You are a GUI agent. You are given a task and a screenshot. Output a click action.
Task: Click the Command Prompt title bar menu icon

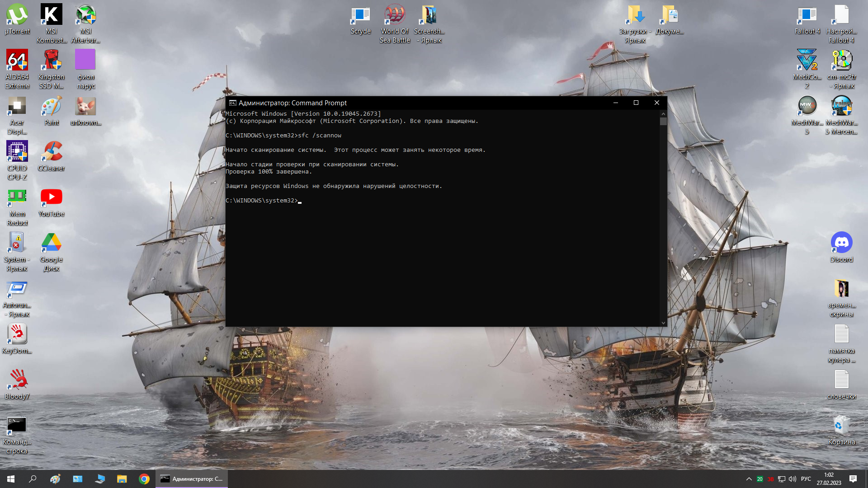(232, 103)
